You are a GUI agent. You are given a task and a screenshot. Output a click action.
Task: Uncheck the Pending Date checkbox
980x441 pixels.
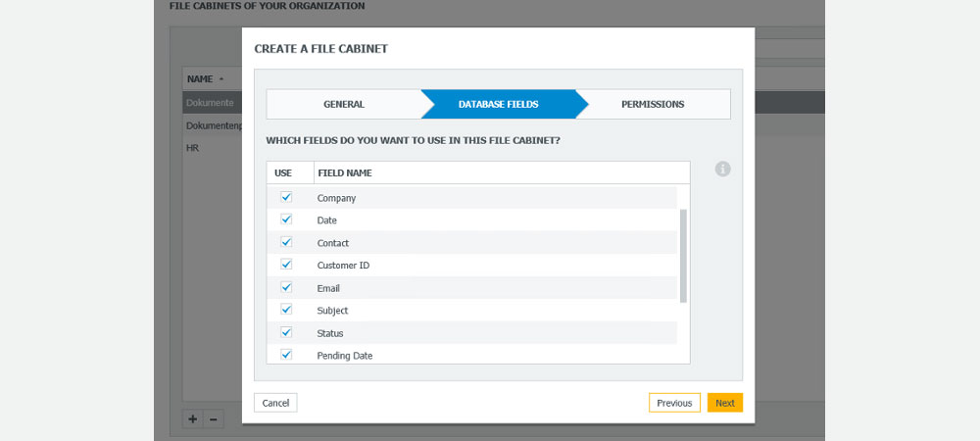tap(286, 354)
